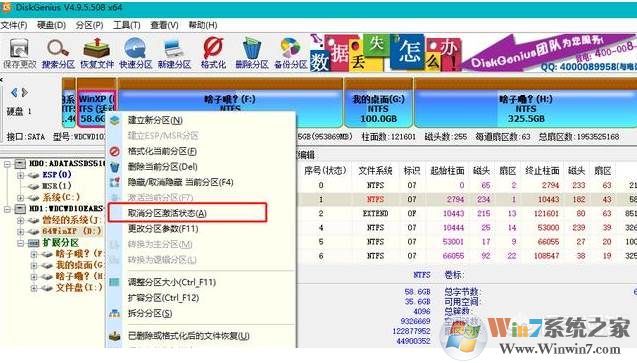
Task: Go to next disk with right arrow
Action: point(25,93)
